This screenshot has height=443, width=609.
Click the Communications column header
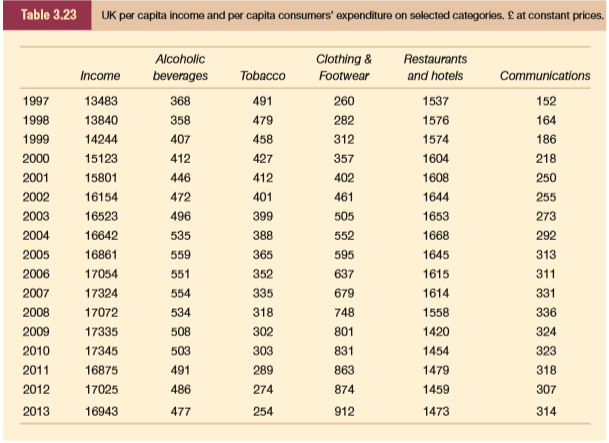coord(545,76)
